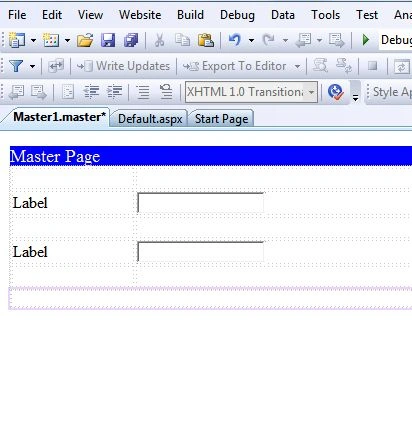Select the content placeholder region below table
The height and width of the screenshot is (435, 412).
[x=211, y=298]
